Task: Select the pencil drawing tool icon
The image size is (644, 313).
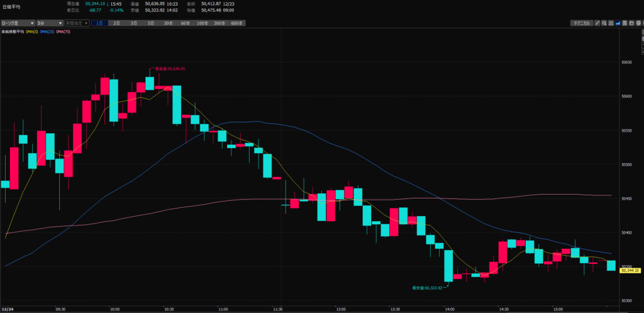Action: [x=596, y=23]
